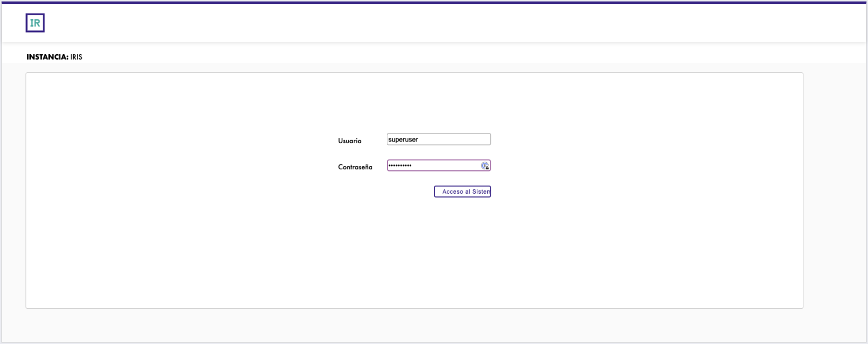Click the IR logo in the header
Viewport: 868px width, 344px height.
[35, 23]
